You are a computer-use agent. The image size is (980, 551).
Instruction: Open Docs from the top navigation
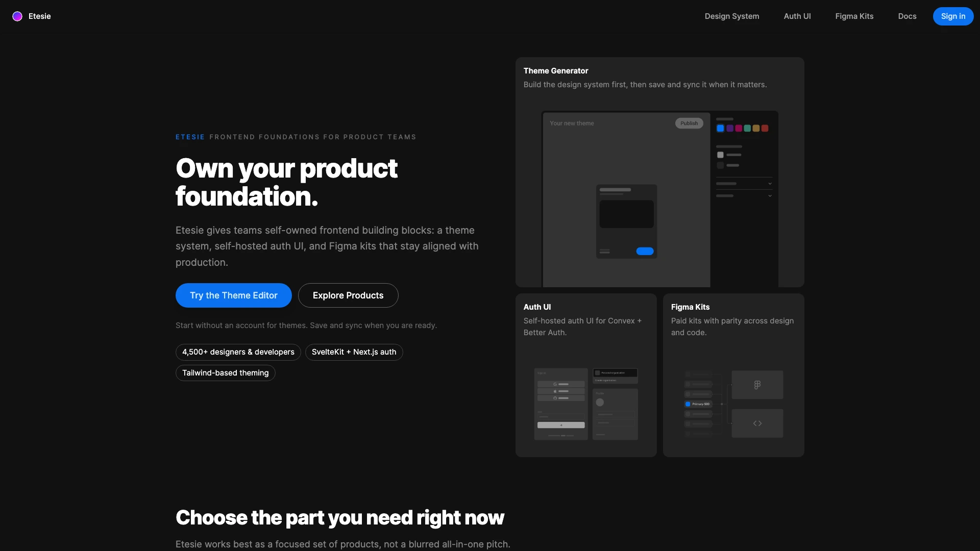pos(908,16)
